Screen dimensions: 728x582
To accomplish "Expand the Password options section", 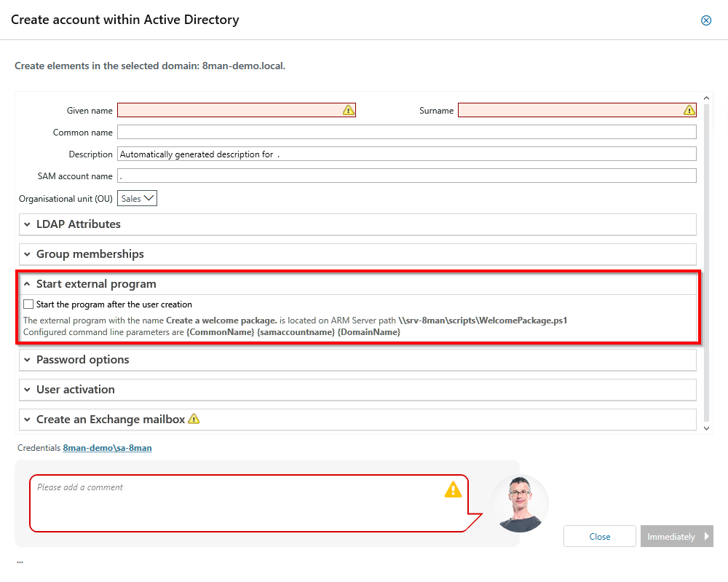I will (x=82, y=360).
